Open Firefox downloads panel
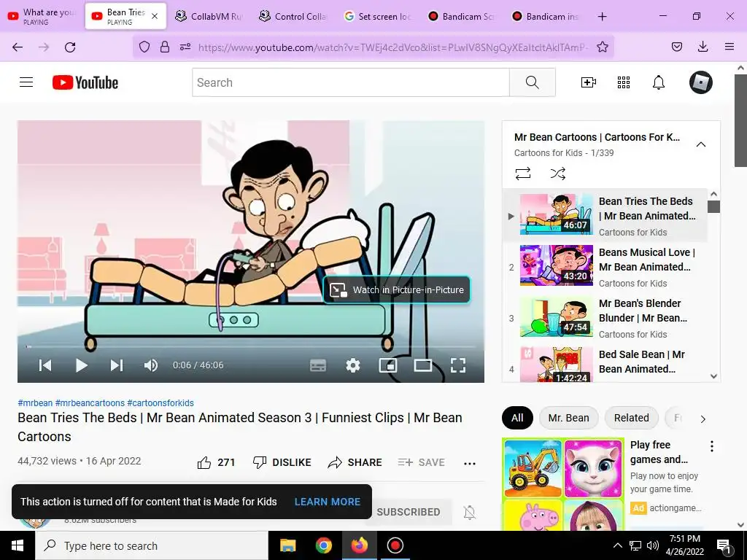747x560 pixels. click(703, 47)
